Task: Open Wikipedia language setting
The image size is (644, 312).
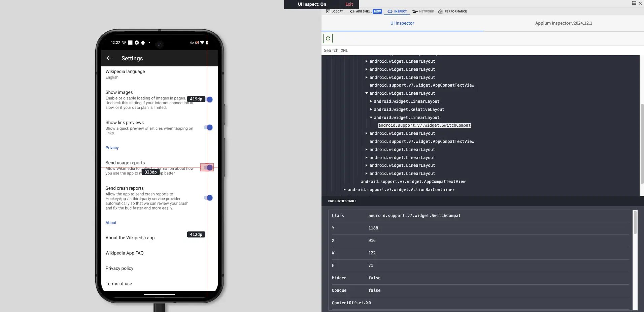Action: tap(160, 74)
